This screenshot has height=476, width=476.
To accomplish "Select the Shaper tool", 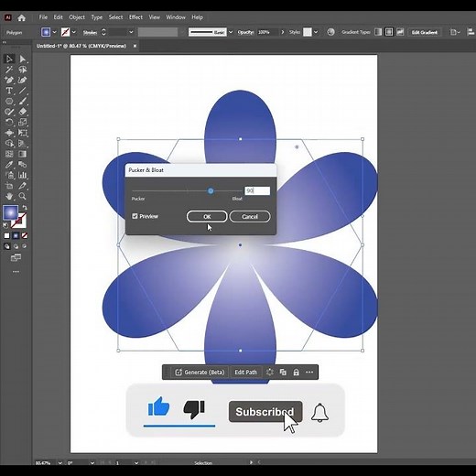I will 9,112.
